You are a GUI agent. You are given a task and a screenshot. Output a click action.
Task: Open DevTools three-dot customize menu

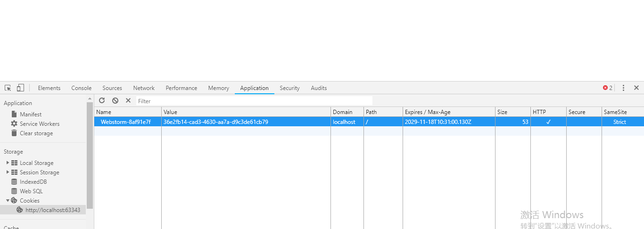623,88
